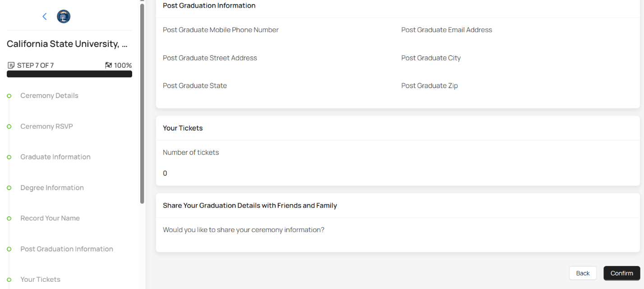Image resolution: width=644 pixels, height=289 pixels.
Task: Click the Number of tickets value 0
Action: 165,173
